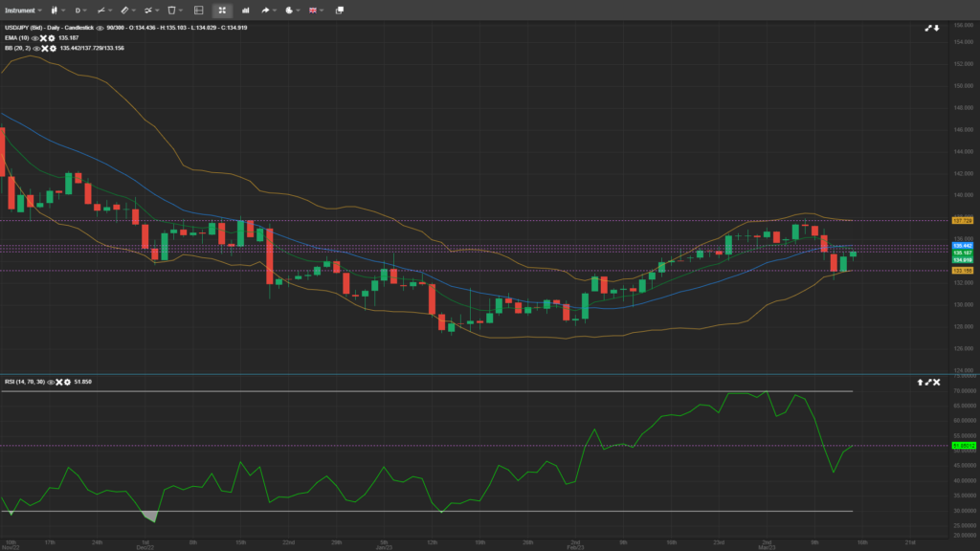This screenshot has width=980, height=551.
Task: Select the drawing pencil tool
Action: [125, 10]
